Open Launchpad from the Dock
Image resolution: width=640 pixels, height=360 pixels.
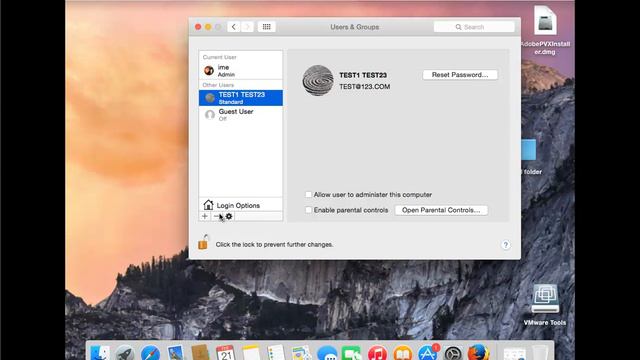(125, 352)
